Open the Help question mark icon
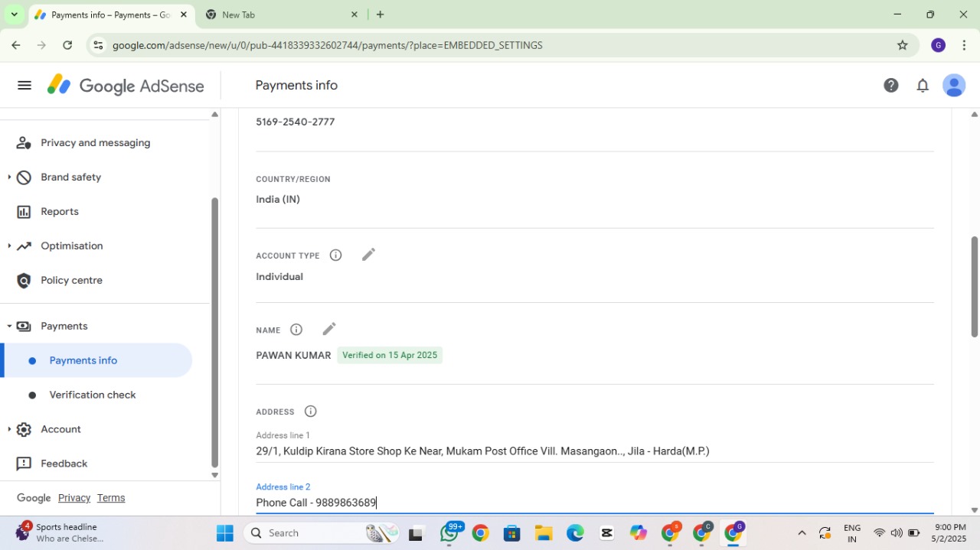 pos(891,86)
